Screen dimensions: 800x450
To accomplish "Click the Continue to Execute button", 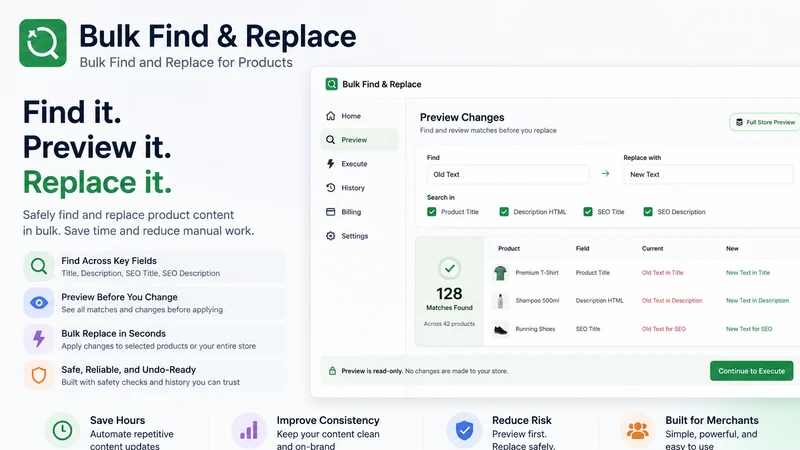I will click(x=752, y=371).
